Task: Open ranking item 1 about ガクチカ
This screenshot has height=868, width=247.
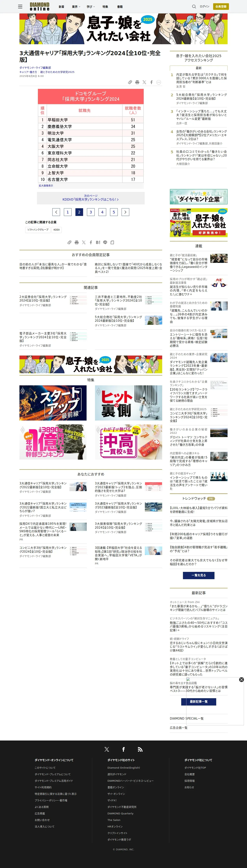Action: (202, 78)
